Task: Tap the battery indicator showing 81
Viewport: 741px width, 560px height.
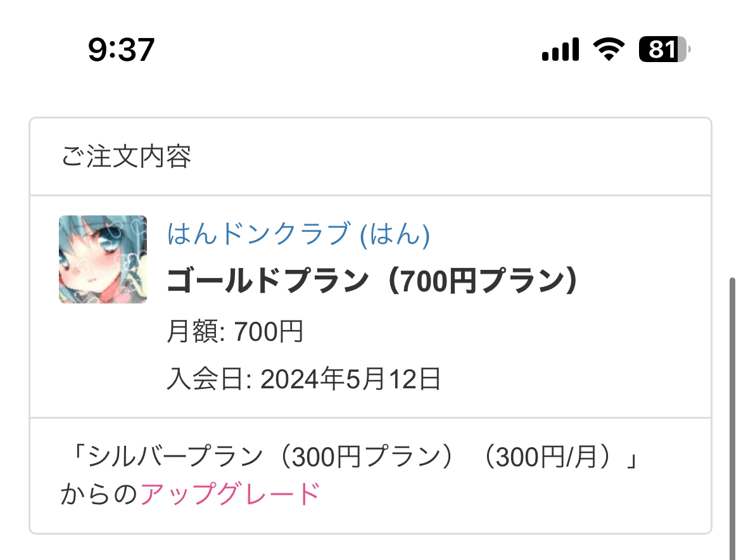Action: coord(664,49)
